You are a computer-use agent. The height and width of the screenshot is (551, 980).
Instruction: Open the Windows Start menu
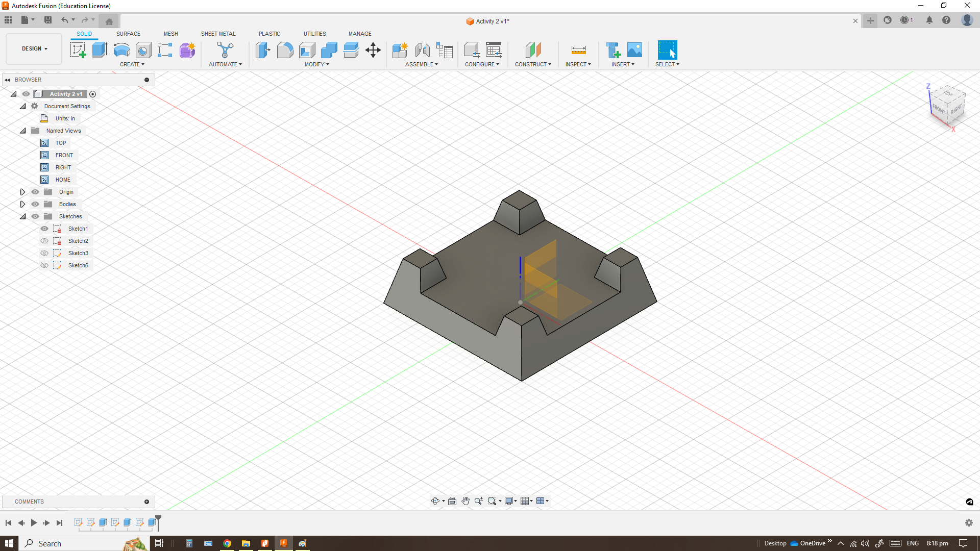pos(9,543)
